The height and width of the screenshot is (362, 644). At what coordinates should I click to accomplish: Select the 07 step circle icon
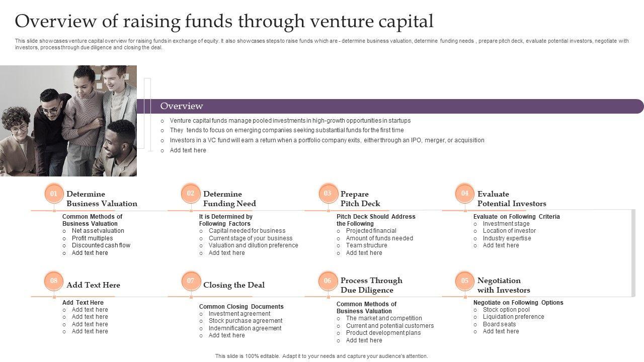point(191,281)
